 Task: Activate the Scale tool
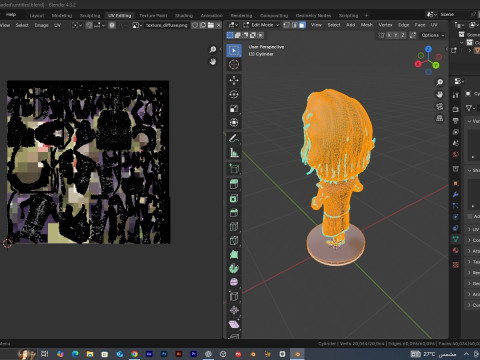[x=234, y=109]
